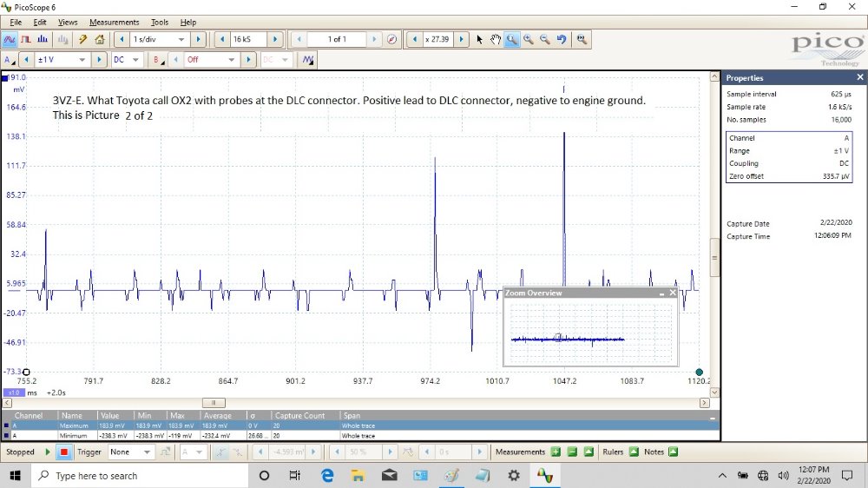Open the math channels icon
868x488 pixels.
pos(308,60)
